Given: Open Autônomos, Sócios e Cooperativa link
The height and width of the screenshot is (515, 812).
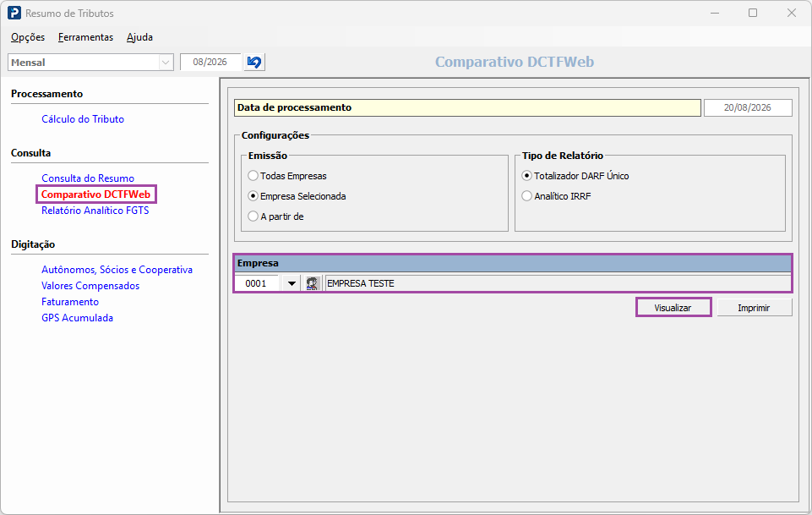Looking at the screenshot, I should [x=117, y=270].
